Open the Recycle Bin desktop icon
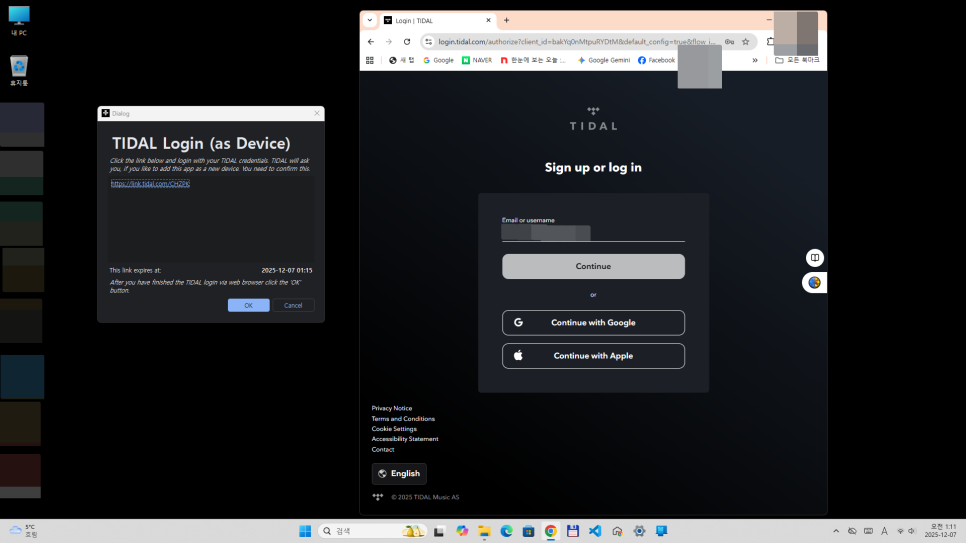966x543 pixels. 19,70
